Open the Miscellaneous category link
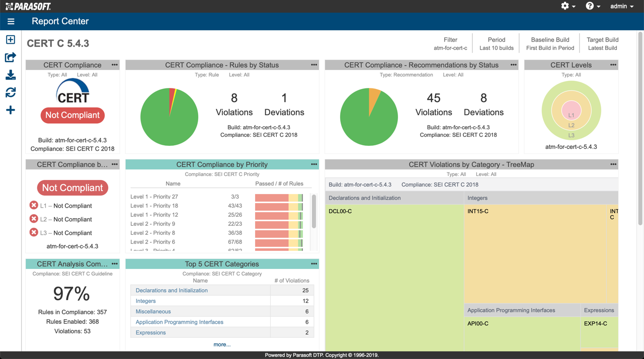Viewport: 644px width, 359px height. point(153,312)
